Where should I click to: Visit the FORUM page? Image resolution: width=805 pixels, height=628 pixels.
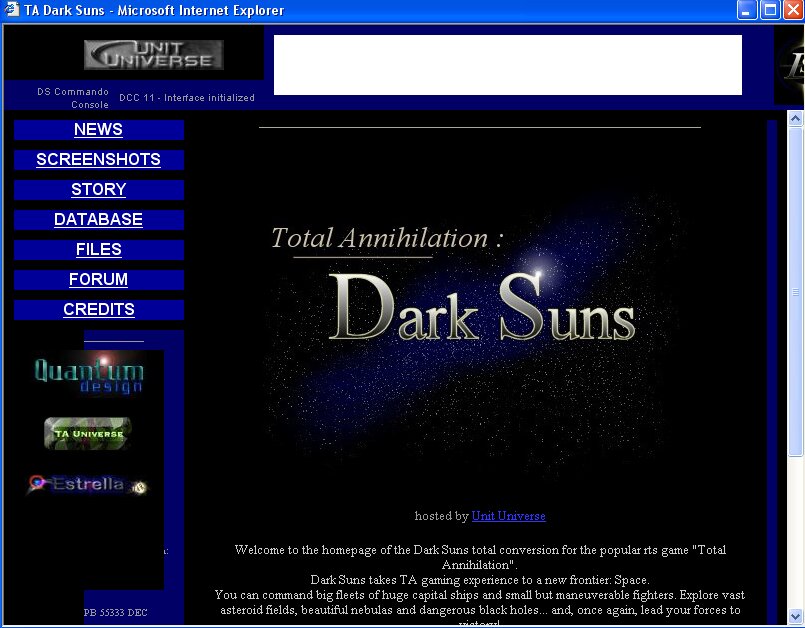(x=98, y=279)
